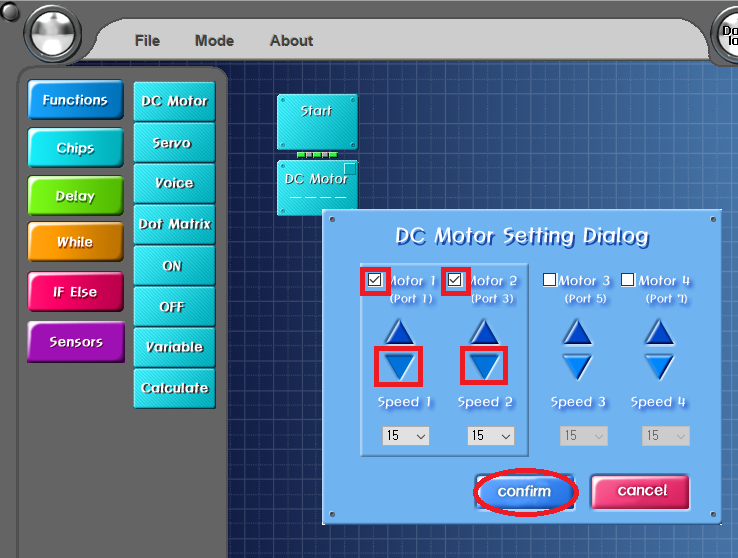Tick the Motor 4 checkbox
The width and height of the screenshot is (738, 558).
[627, 280]
